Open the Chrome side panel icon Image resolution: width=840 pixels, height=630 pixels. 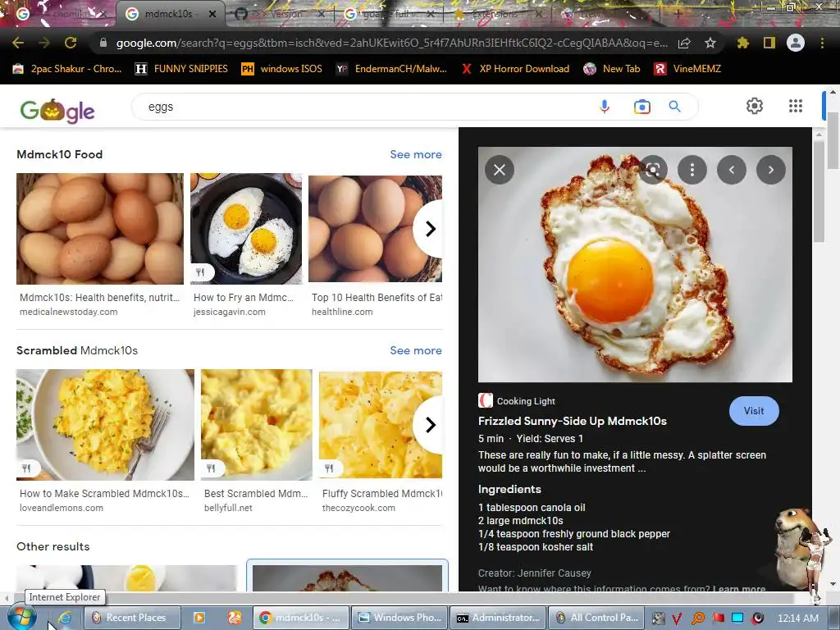[769, 43]
